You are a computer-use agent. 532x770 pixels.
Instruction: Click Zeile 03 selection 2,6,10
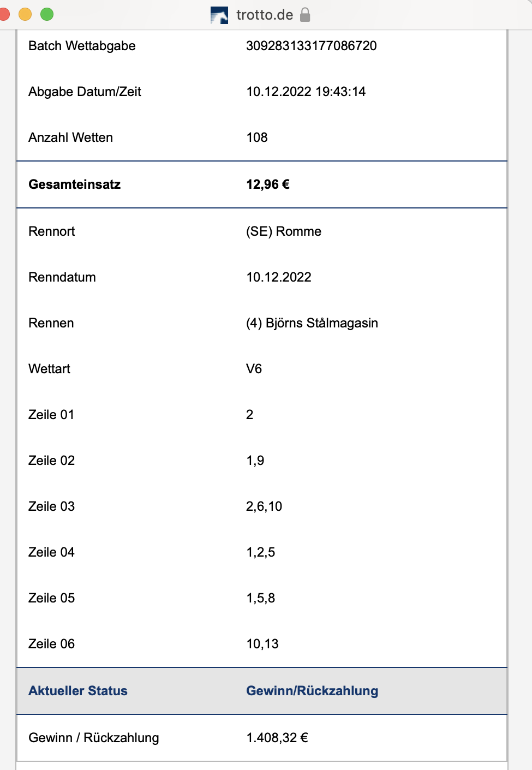click(264, 506)
